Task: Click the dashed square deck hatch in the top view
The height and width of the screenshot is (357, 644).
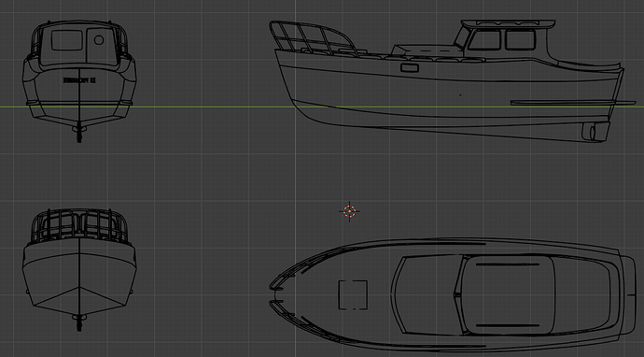Action: point(353,295)
